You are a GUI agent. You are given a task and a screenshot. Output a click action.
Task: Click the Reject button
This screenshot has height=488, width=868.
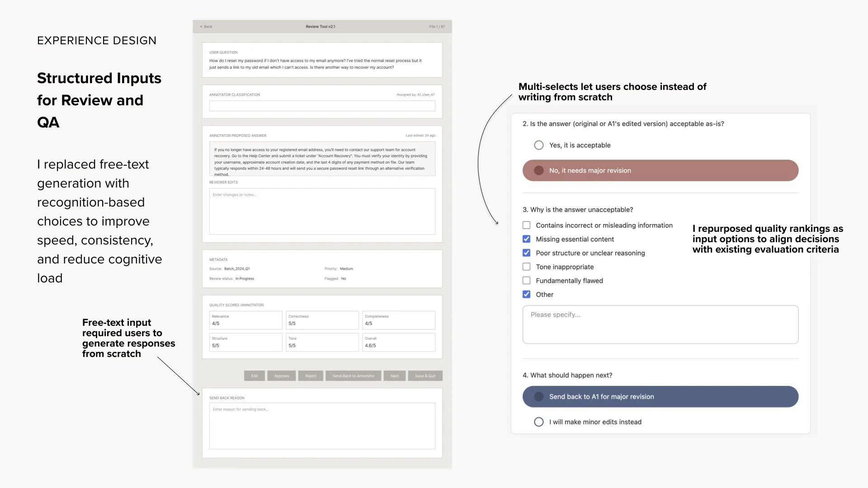(311, 376)
